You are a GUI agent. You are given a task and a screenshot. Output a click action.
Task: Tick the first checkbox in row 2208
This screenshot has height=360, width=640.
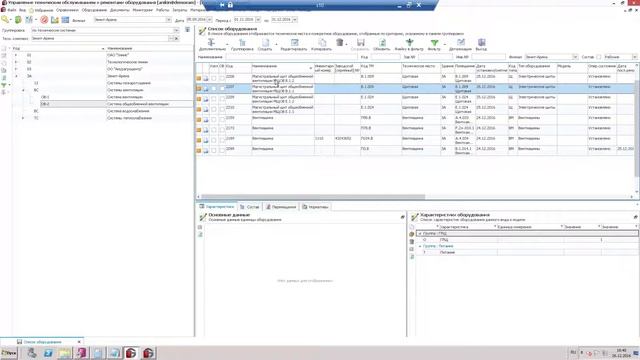213,78
